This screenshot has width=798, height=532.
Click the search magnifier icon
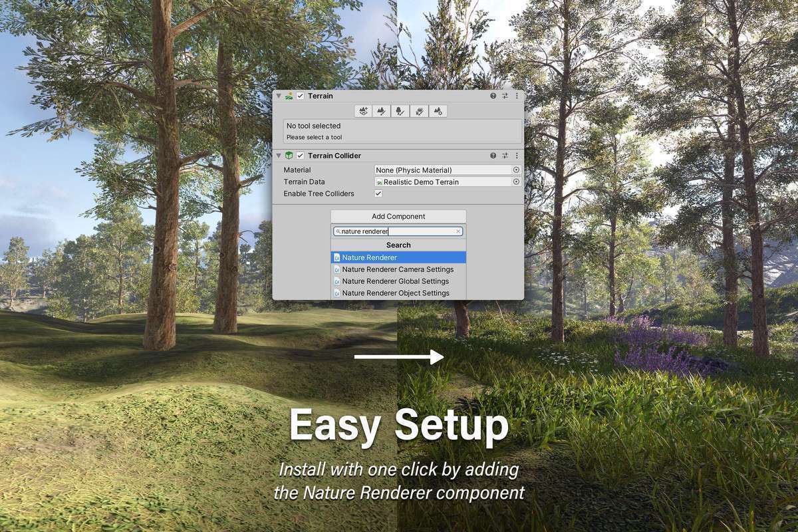(x=338, y=231)
